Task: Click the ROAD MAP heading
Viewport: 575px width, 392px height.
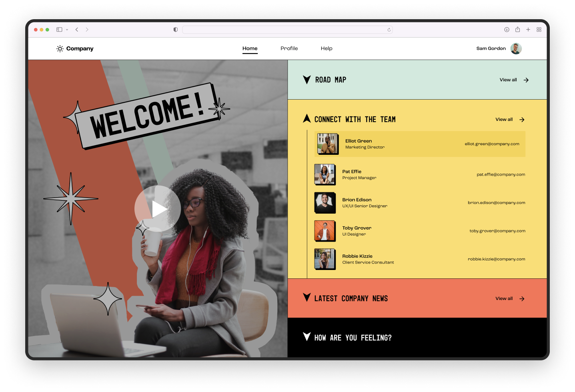Action: coord(331,80)
